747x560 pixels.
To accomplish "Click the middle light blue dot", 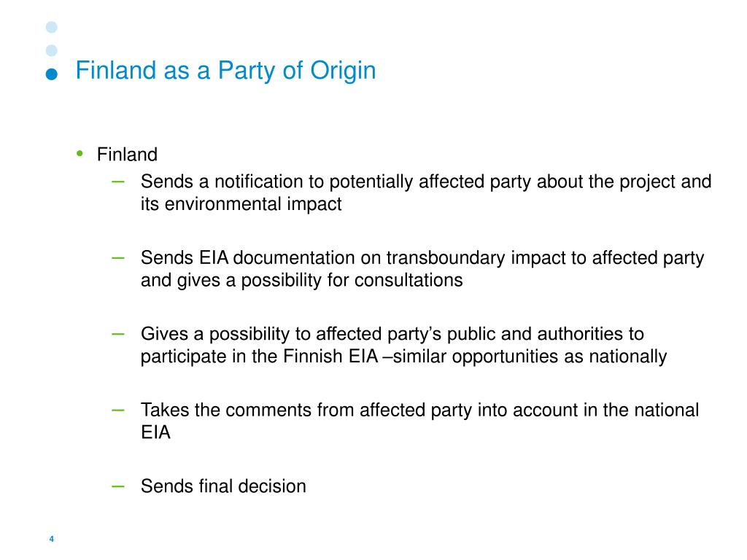I will pos(52,50).
